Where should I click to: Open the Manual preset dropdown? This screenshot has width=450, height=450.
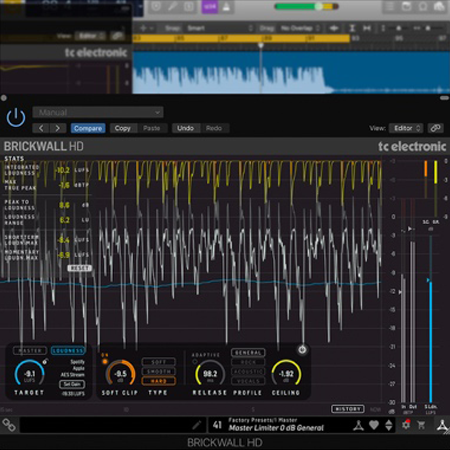coord(98,112)
